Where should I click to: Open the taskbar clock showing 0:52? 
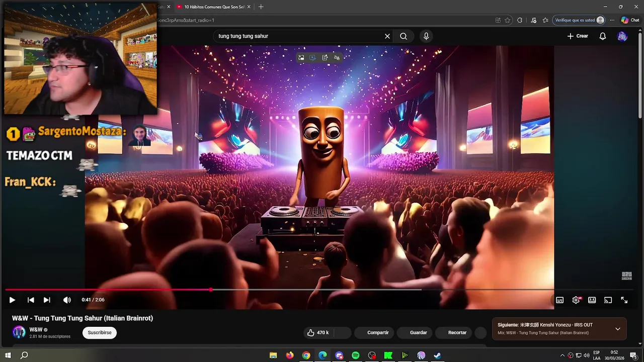[614, 355]
